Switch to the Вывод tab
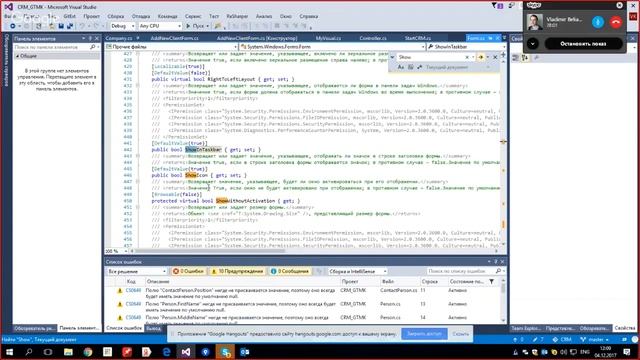 153,328
